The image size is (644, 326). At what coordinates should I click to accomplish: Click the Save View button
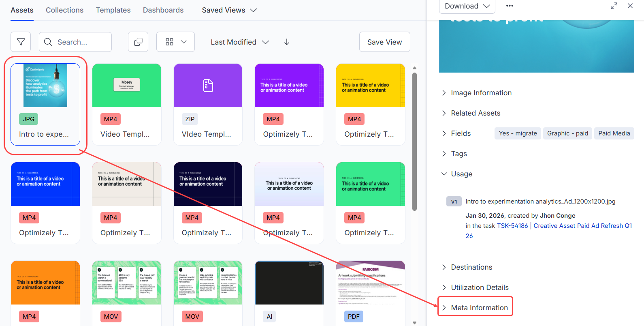click(x=384, y=42)
